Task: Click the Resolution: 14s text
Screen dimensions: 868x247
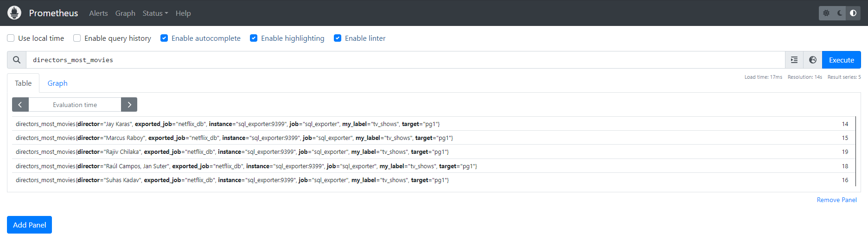Action: coord(804,77)
